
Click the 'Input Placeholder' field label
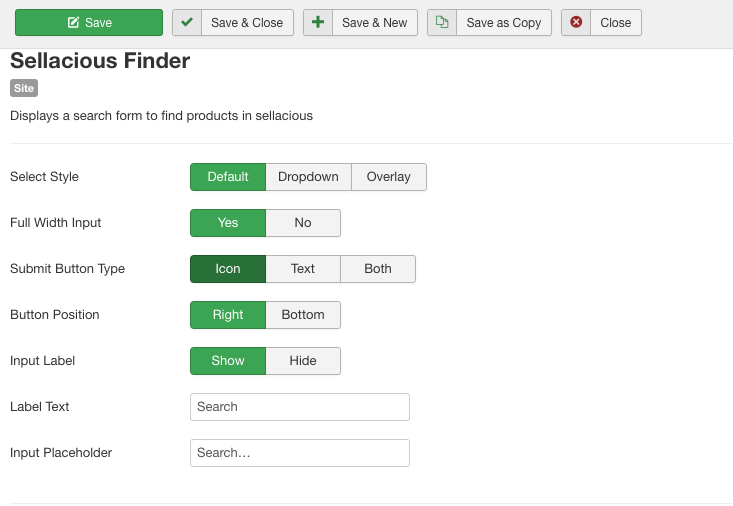coord(61,453)
